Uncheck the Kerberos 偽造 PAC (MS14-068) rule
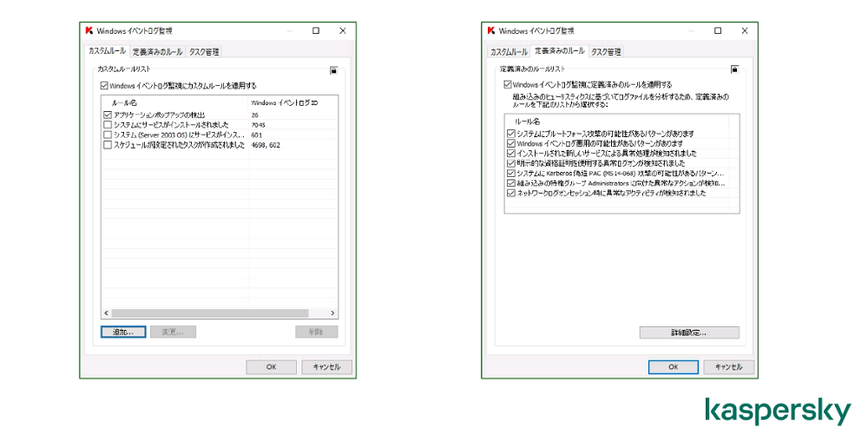The image size is (868, 434). [511, 174]
